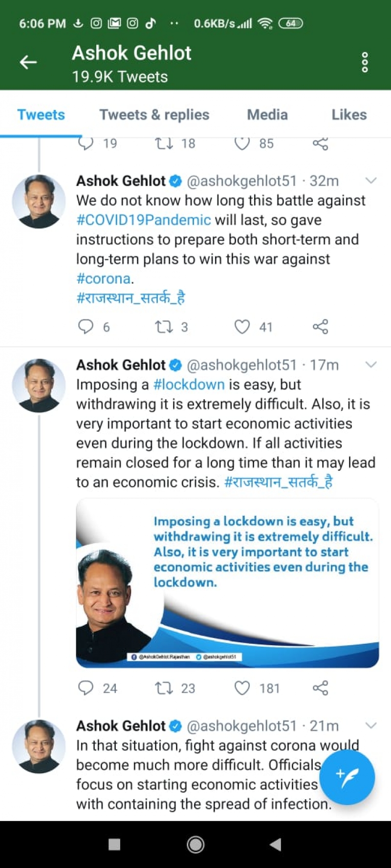Screen dimensions: 391x868
Task: Reply to the lockdown tweet with 24 replies
Action: tap(86, 688)
